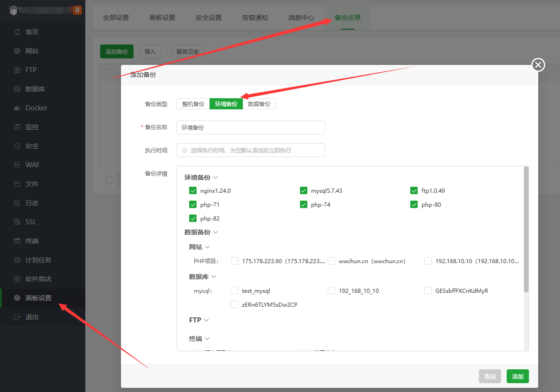Click the 导入 button

point(150,51)
